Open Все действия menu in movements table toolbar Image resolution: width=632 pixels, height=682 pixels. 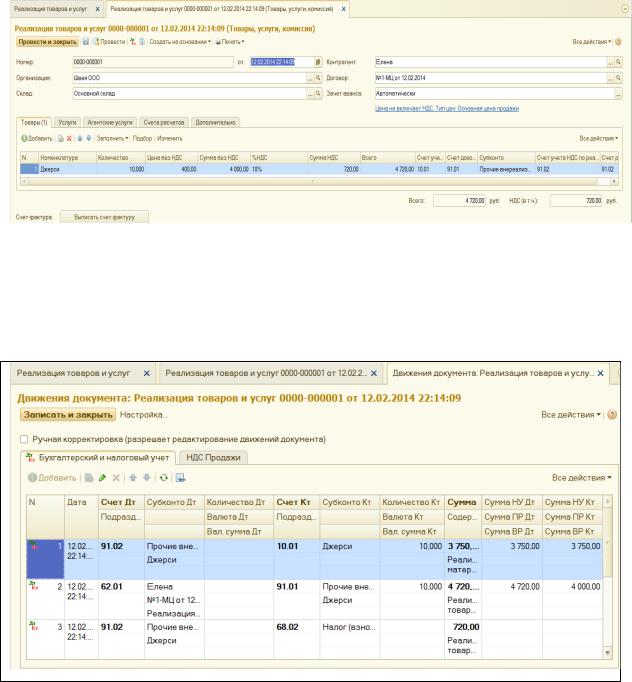(x=582, y=478)
